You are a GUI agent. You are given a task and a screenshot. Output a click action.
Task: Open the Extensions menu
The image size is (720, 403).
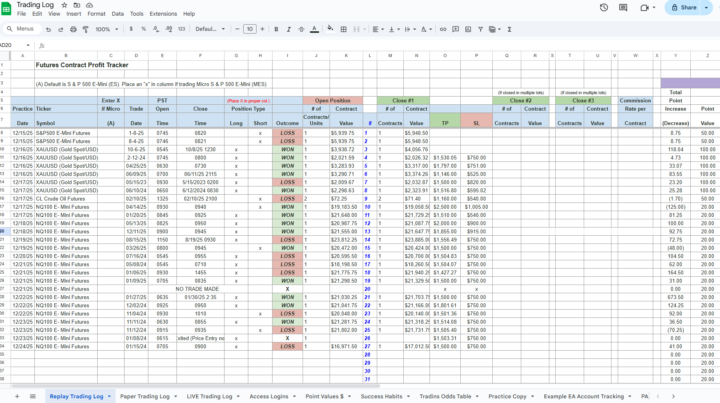161,14
